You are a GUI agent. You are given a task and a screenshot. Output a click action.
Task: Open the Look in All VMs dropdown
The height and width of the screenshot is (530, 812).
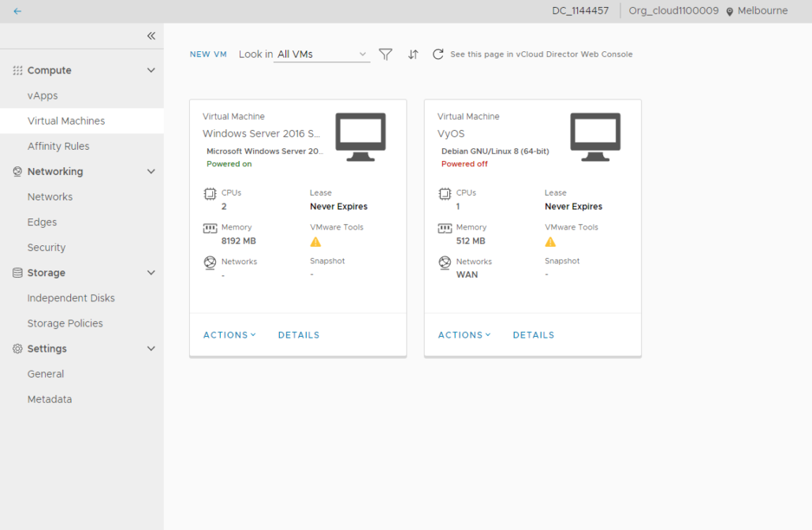(322, 54)
